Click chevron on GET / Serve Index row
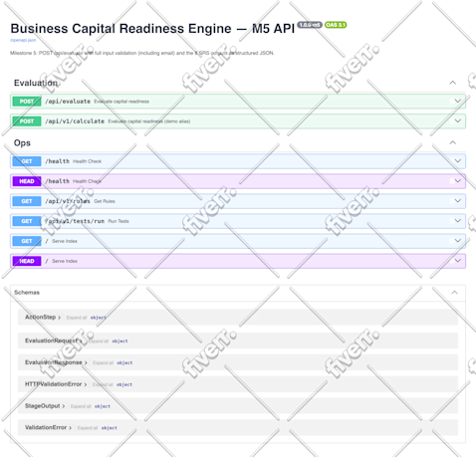 pos(458,241)
